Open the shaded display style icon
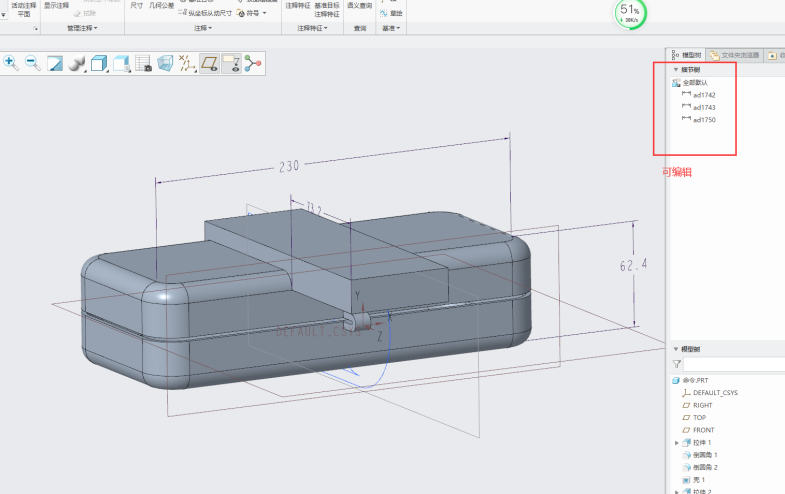The height and width of the screenshot is (494, 785). 77,64
